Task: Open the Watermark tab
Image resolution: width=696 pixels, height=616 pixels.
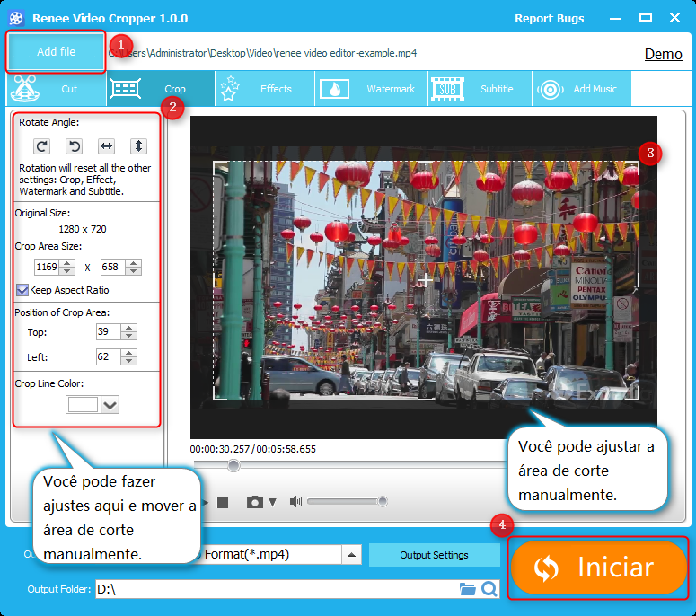Action: pos(372,88)
